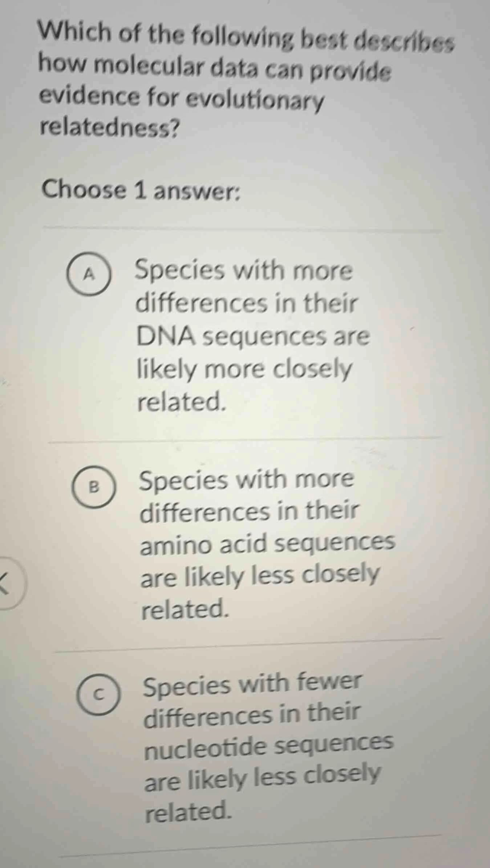Select answer choice B radio button
This screenshot has height=868, width=490.
click(x=94, y=486)
